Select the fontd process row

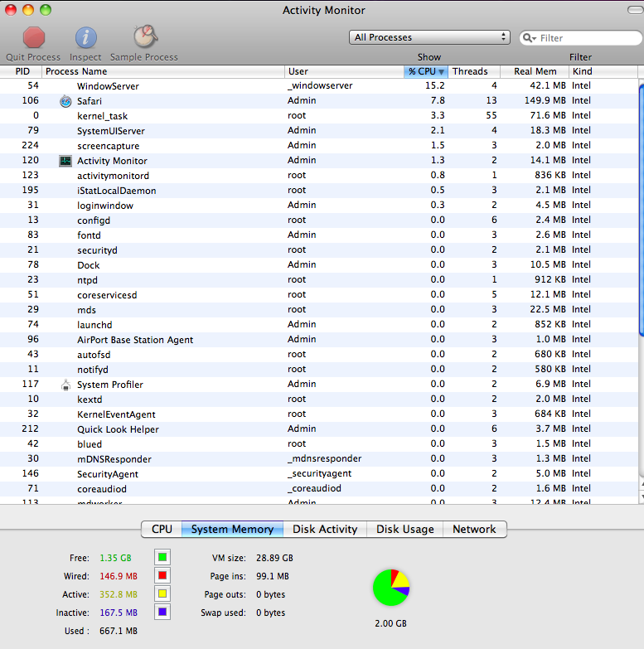click(319, 235)
